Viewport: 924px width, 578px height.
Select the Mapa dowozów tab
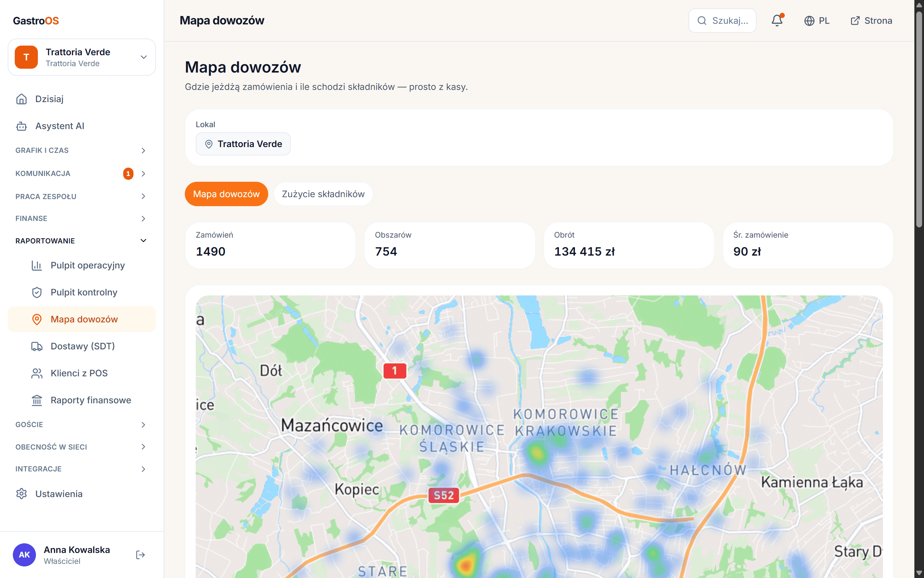pos(227,194)
